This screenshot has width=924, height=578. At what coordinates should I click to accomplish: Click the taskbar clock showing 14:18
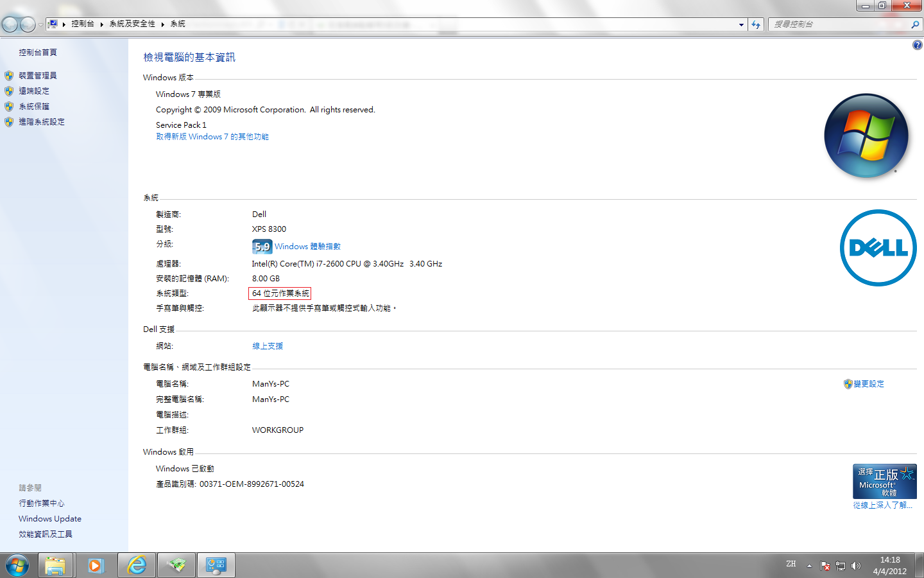pyautogui.click(x=890, y=566)
